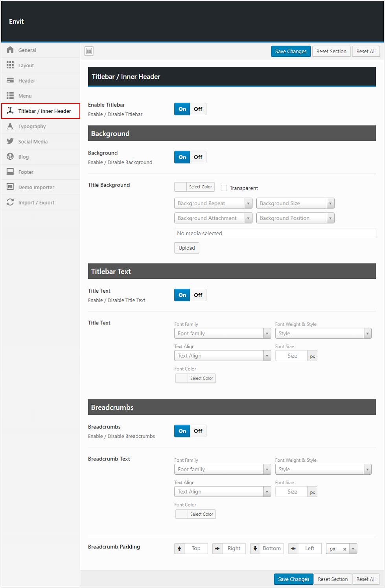Switch Breadcrumbs toggle to Off
The height and width of the screenshot is (588, 385).
(x=198, y=431)
